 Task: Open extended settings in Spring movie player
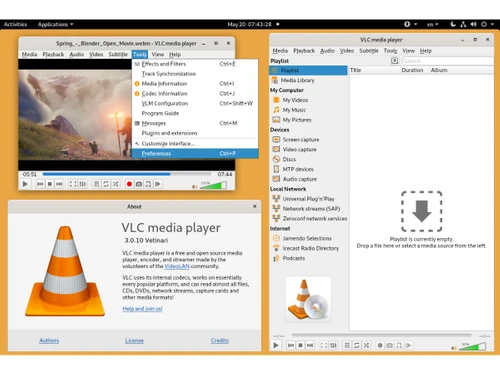click(x=82, y=184)
